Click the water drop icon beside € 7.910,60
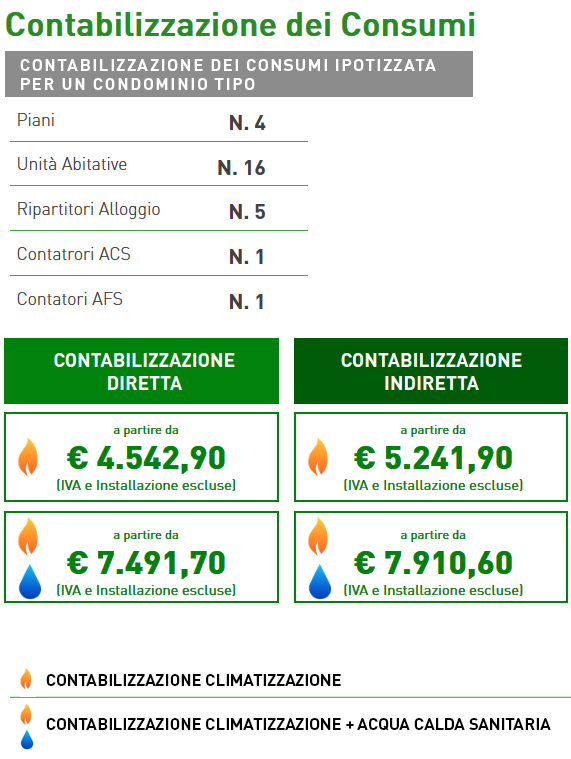Viewport: 571px width, 759px height. pos(320,581)
